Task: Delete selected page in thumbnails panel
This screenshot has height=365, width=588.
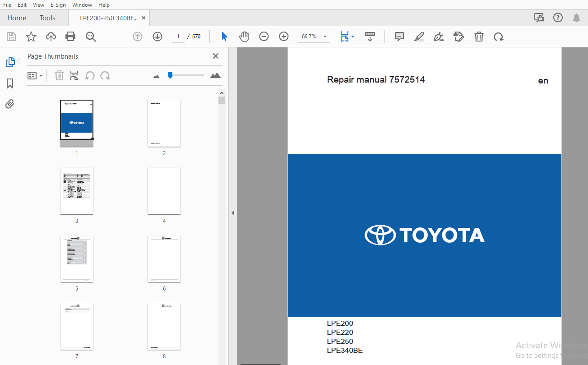Action: coord(59,75)
